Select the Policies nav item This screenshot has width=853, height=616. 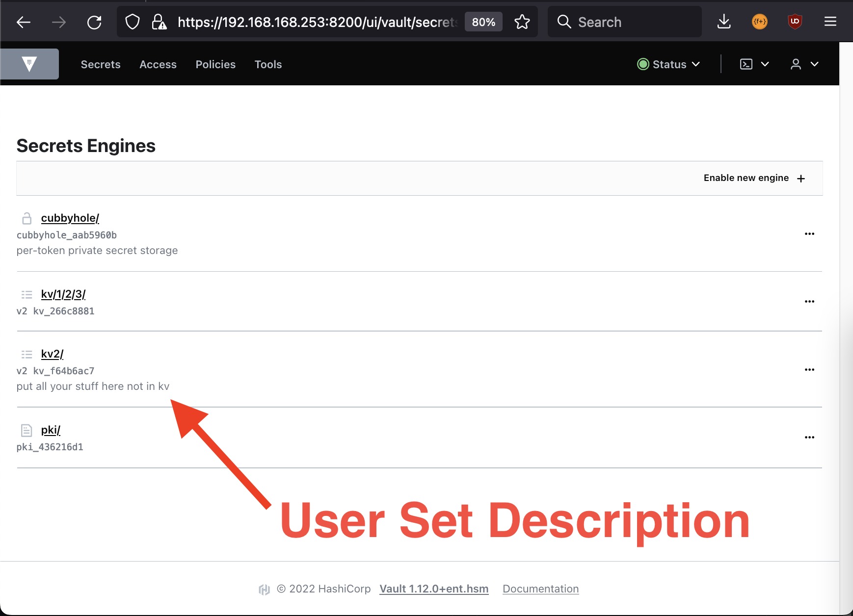coord(215,64)
